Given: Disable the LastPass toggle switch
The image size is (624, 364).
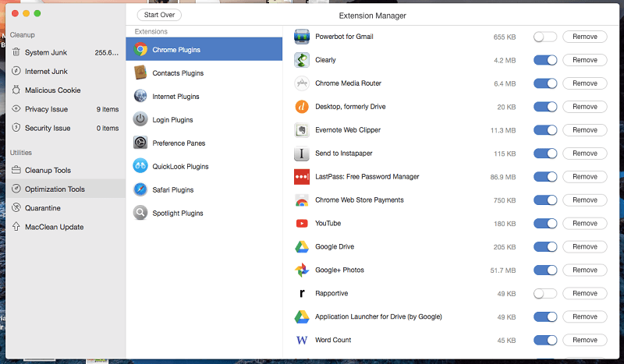Looking at the screenshot, I should [544, 177].
